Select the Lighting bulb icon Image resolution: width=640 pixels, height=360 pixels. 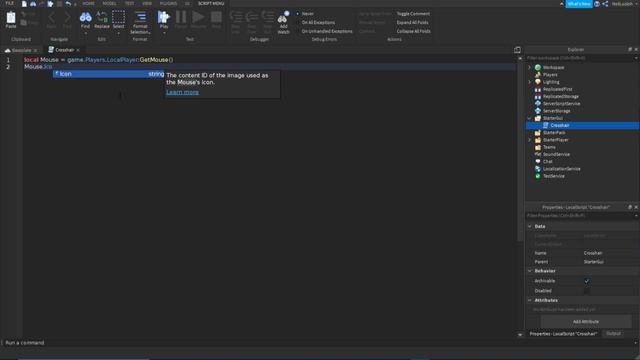(538, 82)
